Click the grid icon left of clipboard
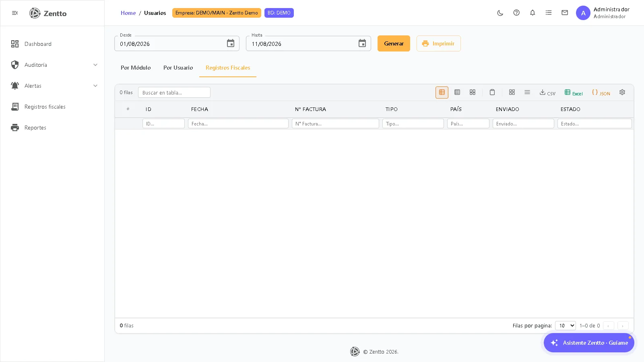Screen dimensions: 644x362 473,92
